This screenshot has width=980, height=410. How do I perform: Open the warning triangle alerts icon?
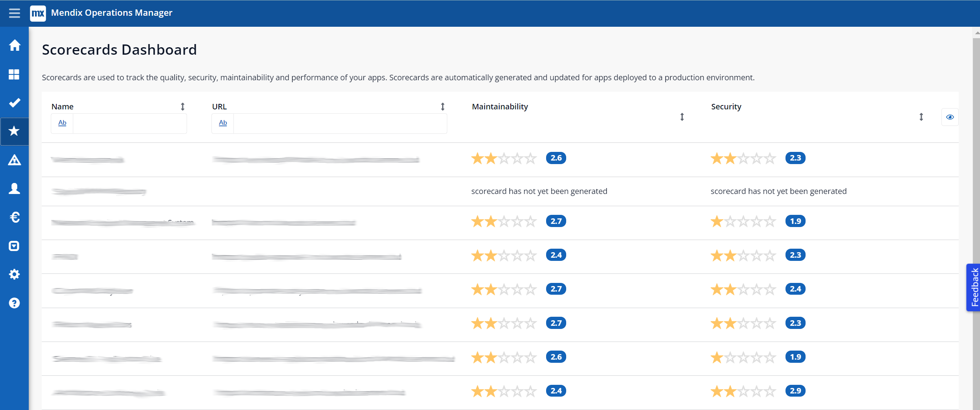click(x=15, y=160)
